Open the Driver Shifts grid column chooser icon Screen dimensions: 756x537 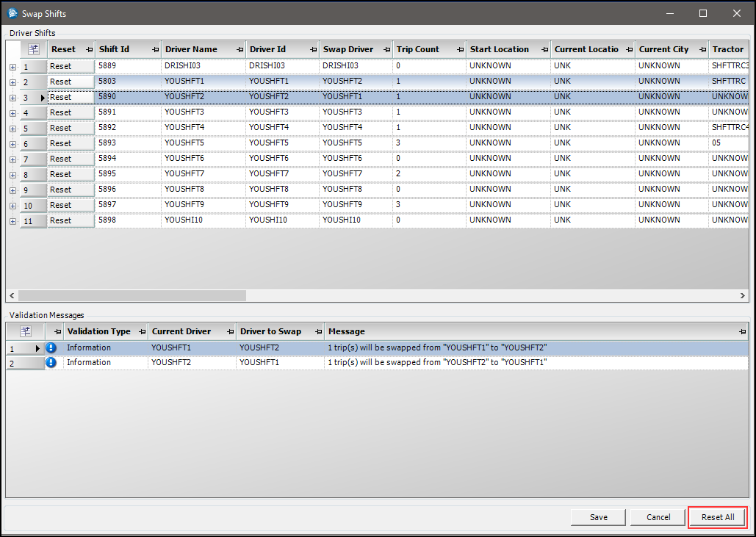[x=33, y=49]
